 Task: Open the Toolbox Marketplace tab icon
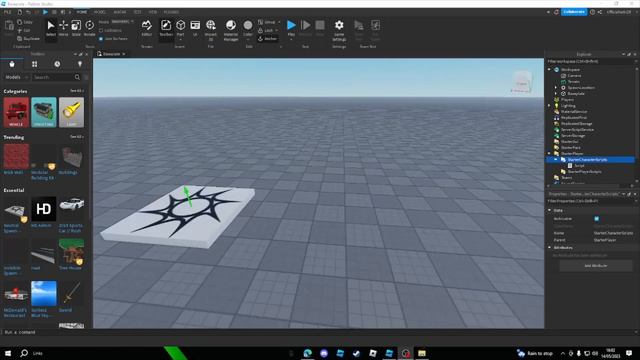pyautogui.click(x=12, y=64)
